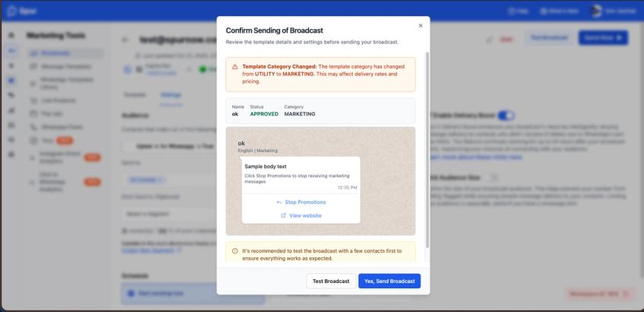Click the warning triangle icon in the alert
Viewport: 644px width, 312px height.
pyautogui.click(x=235, y=66)
